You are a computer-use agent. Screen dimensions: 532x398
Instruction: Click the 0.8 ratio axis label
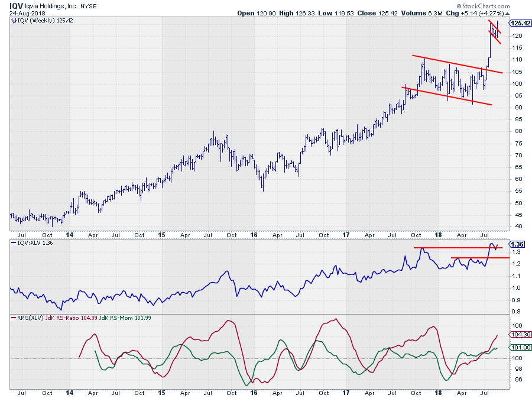[x=517, y=312]
